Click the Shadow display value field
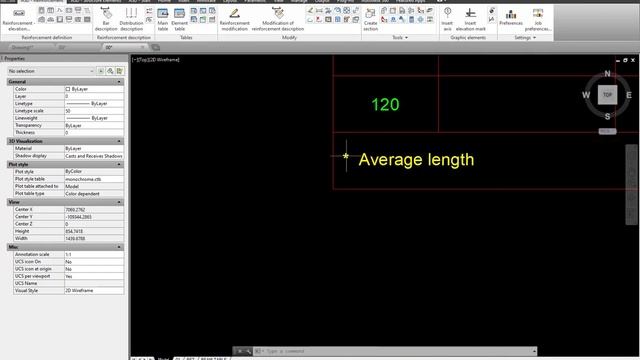This screenshot has height=360, width=640. pyautogui.click(x=94, y=156)
